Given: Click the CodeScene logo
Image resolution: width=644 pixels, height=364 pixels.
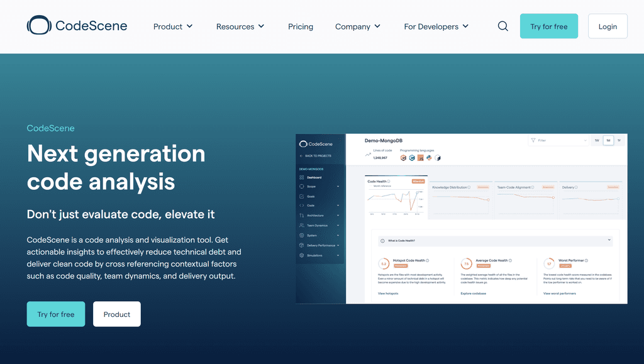Looking at the screenshot, I should pyautogui.click(x=77, y=25).
